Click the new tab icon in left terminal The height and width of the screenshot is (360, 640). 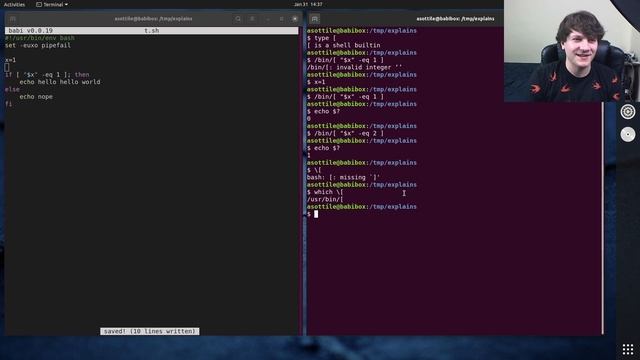(x=13, y=19)
